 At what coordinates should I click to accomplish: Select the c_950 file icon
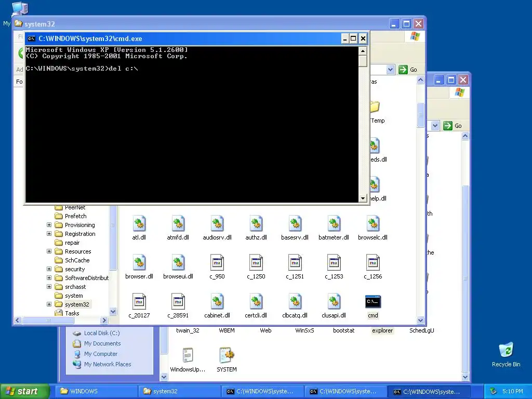click(217, 262)
